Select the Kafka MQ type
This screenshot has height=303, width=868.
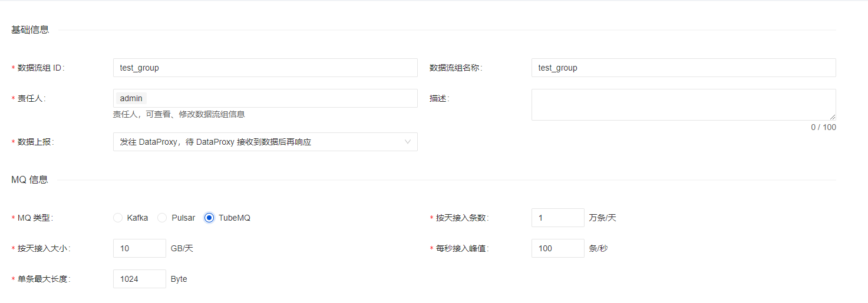point(118,218)
